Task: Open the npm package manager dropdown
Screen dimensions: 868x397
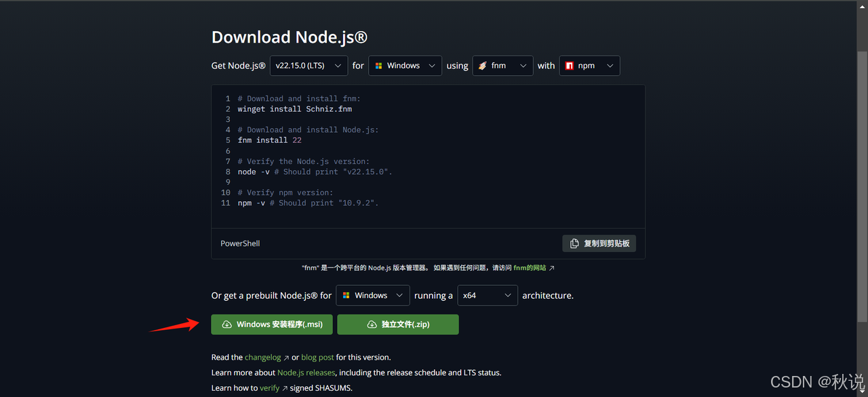Action: click(589, 66)
